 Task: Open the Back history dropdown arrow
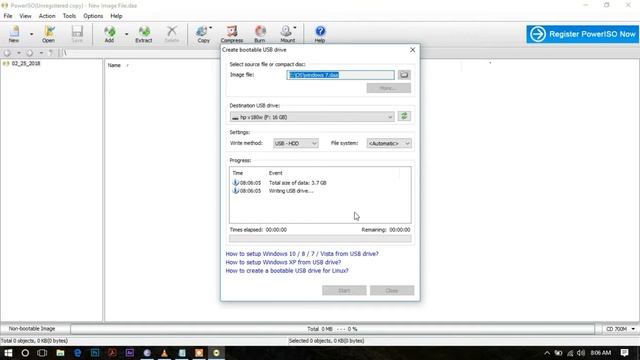[18, 53]
